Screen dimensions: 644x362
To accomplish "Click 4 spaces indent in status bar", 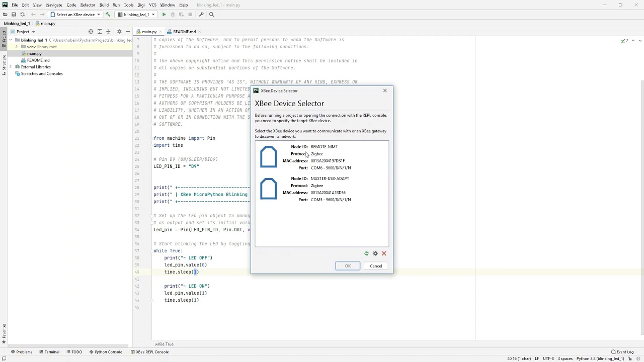I will pyautogui.click(x=566, y=359).
